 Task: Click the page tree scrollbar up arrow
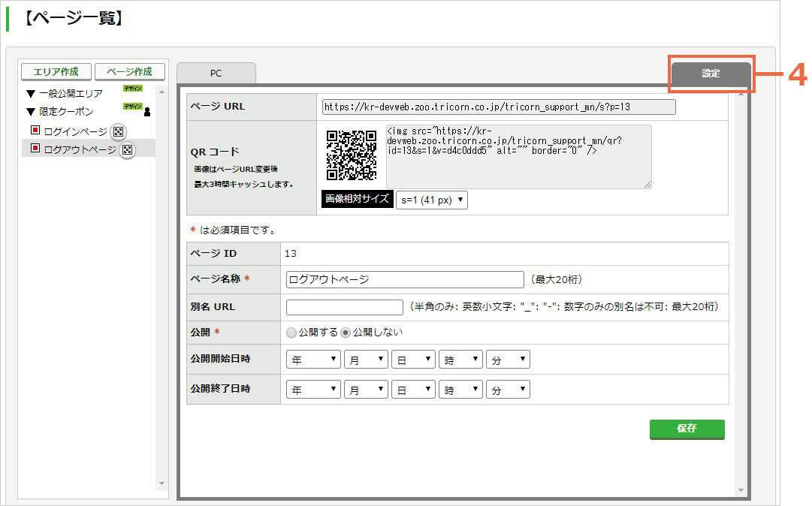pos(161,92)
